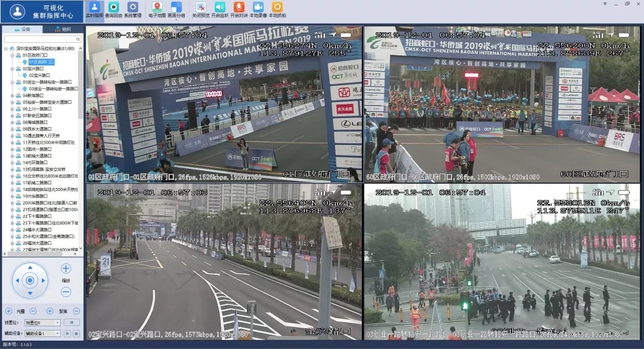Select the 01区政府门口 video pane

pos(224,104)
